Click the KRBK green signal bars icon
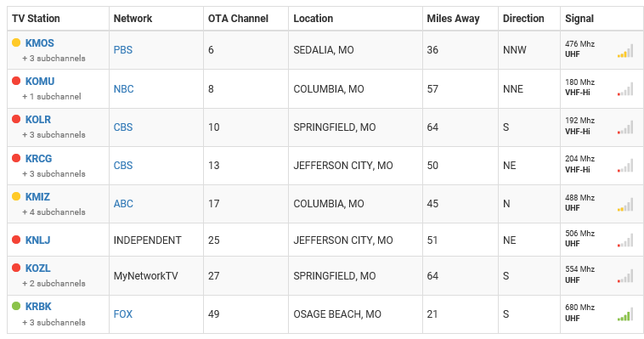 pos(625,314)
